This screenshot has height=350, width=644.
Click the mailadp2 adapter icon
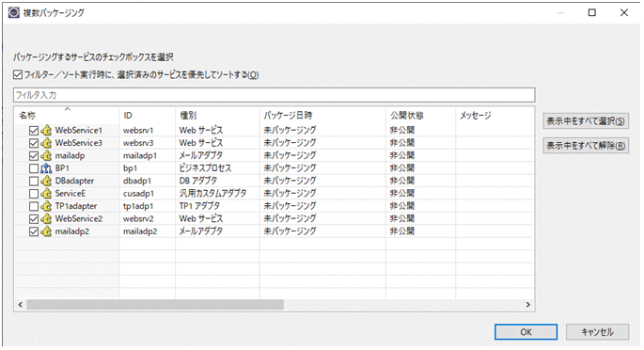46,231
